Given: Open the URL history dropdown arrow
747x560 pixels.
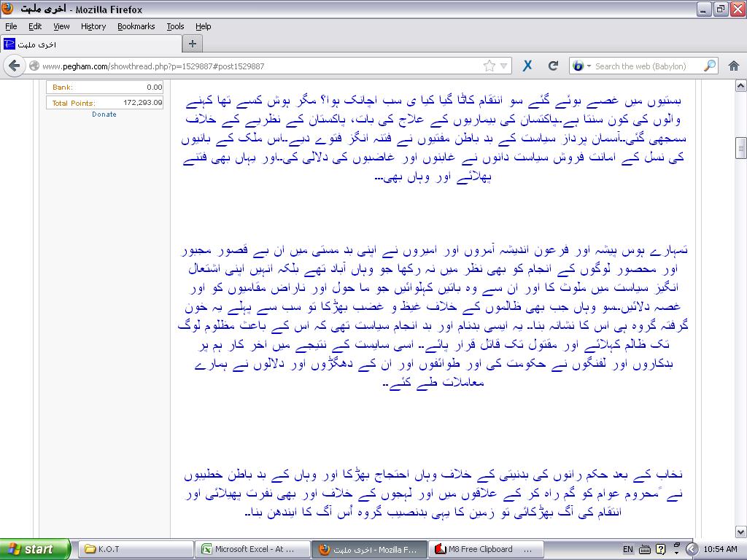Looking at the screenshot, I should (x=504, y=66).
